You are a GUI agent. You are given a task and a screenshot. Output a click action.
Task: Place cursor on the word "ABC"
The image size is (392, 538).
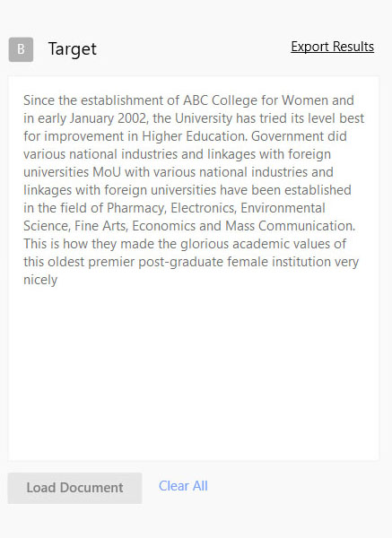tap(196, 100)
